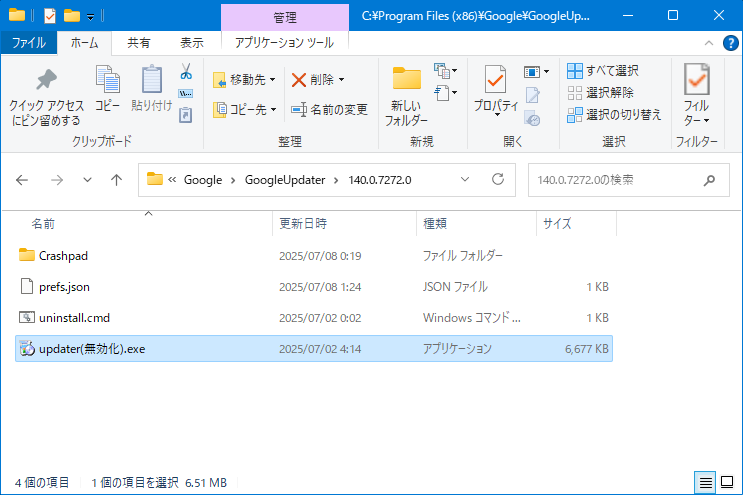The image size is (743, 495).
Task: Click the History icon in Open group
Action: [532, 118]
